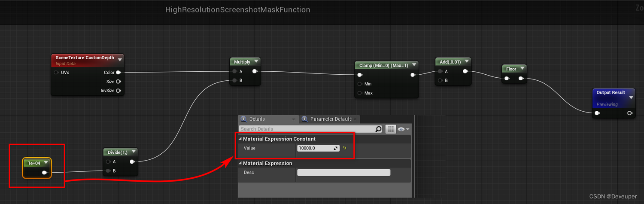Viewport: 644px width, 204px height.
Task: Select the Clamp node by its title
Action: [x=383, y=65]
